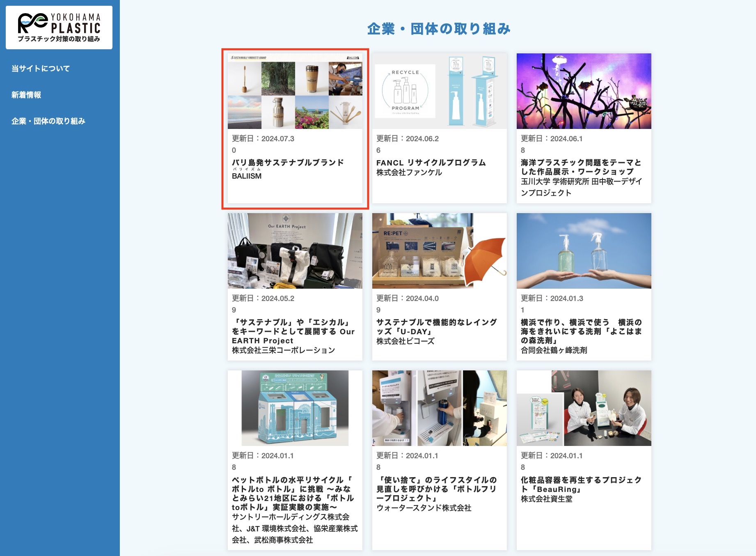Click the ペットボトルの水平リサイクル article title

tap(293, 494)
